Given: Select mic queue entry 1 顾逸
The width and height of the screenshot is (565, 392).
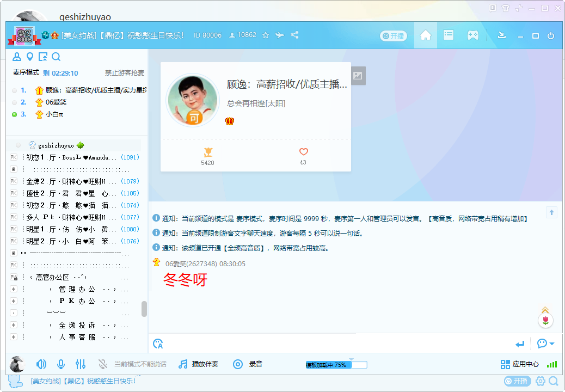Looking at the screenshot, I should point(79,90).
